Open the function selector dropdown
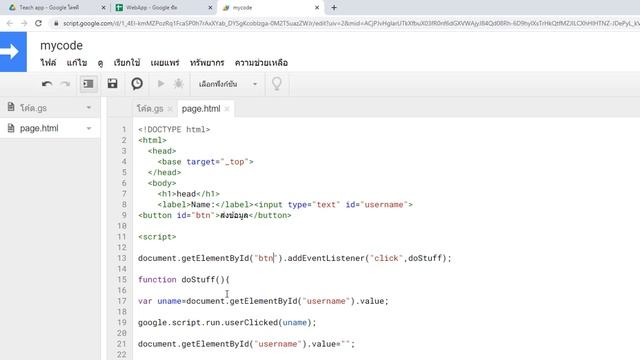The image size is (640, 360). 228,84
